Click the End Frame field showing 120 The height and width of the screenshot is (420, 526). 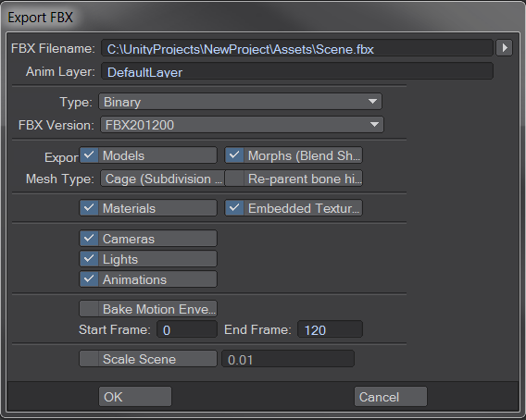tap(330, 329)
